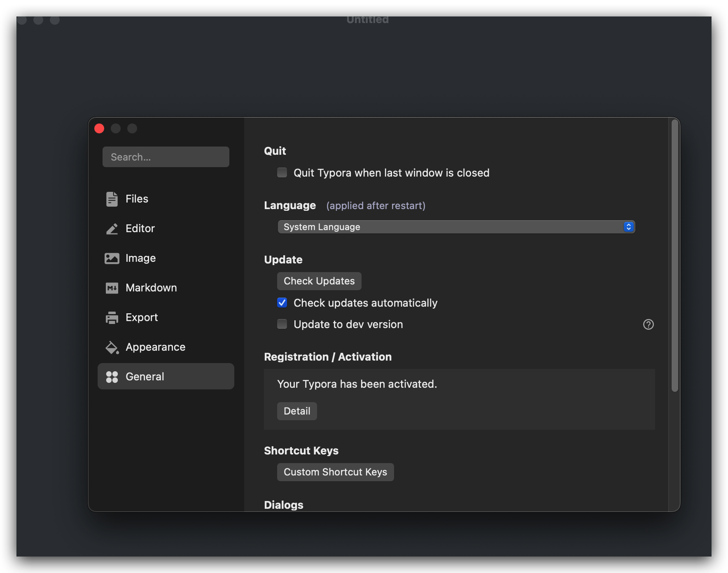Enable Update to dev version checkbox

click(x=282, y=324)
